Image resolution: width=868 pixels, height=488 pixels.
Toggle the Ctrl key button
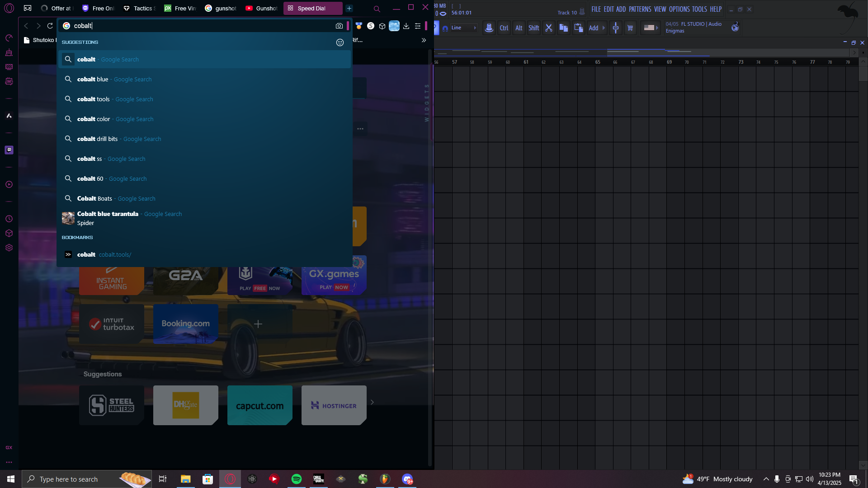(504, 28)
